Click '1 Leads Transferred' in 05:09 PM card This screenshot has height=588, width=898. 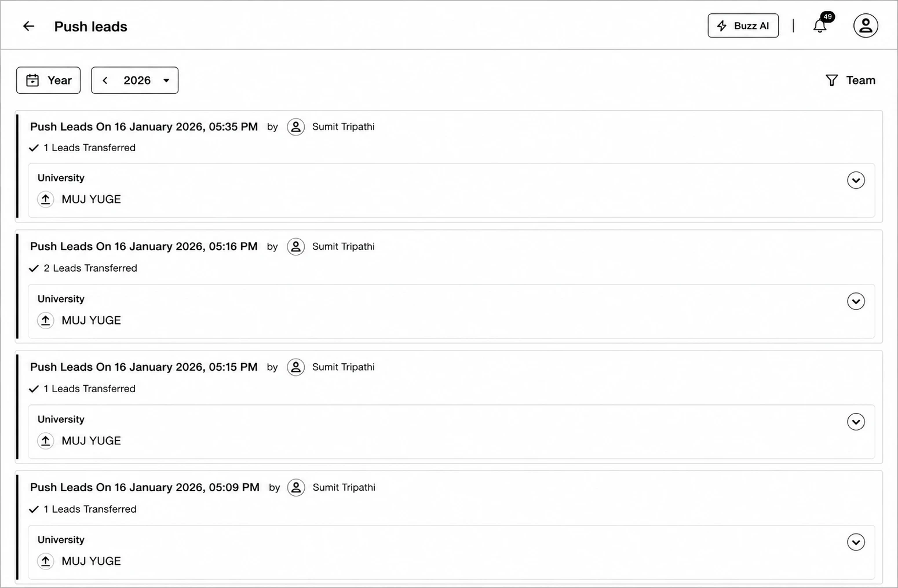point(90,509)
